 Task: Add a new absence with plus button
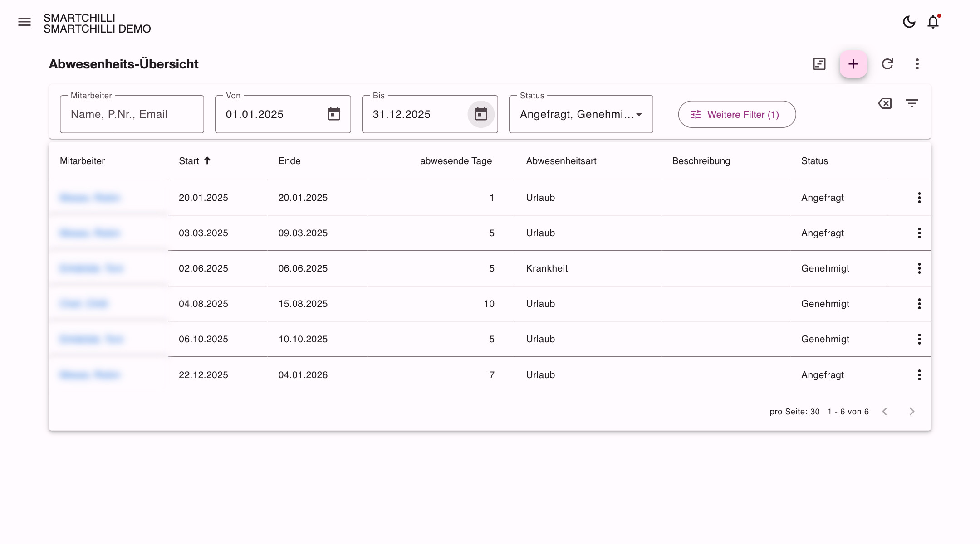pos(853,64)
